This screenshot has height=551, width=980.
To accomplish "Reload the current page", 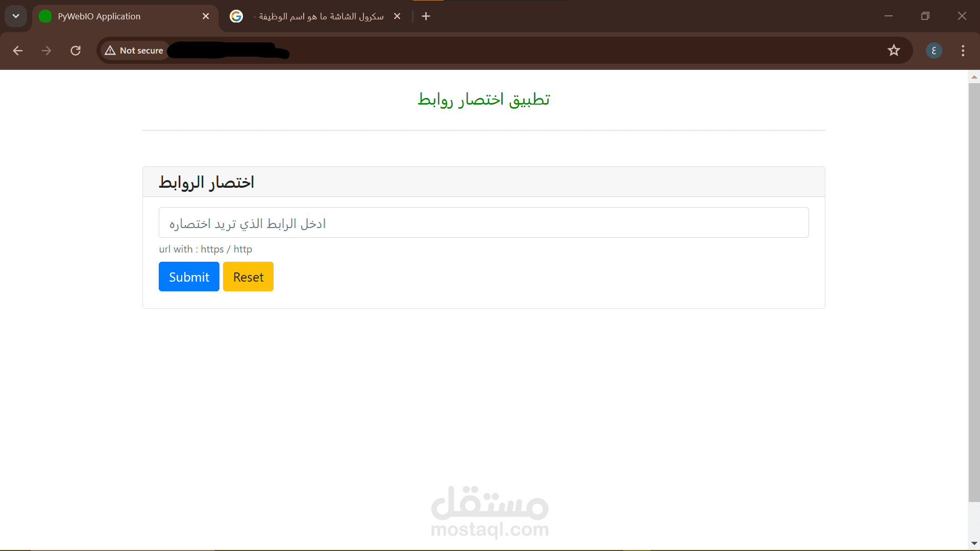I will [x=76, y=51].
